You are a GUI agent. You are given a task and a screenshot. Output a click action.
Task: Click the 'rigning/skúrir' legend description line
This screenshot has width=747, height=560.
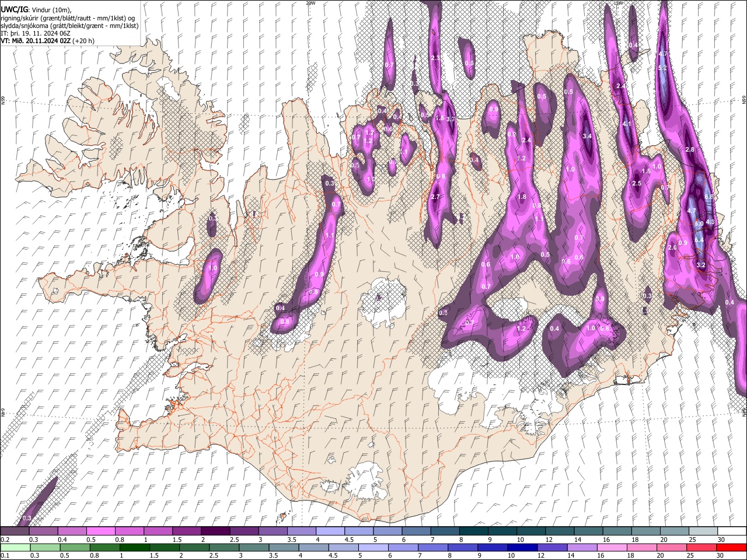[x=69, y=18]
